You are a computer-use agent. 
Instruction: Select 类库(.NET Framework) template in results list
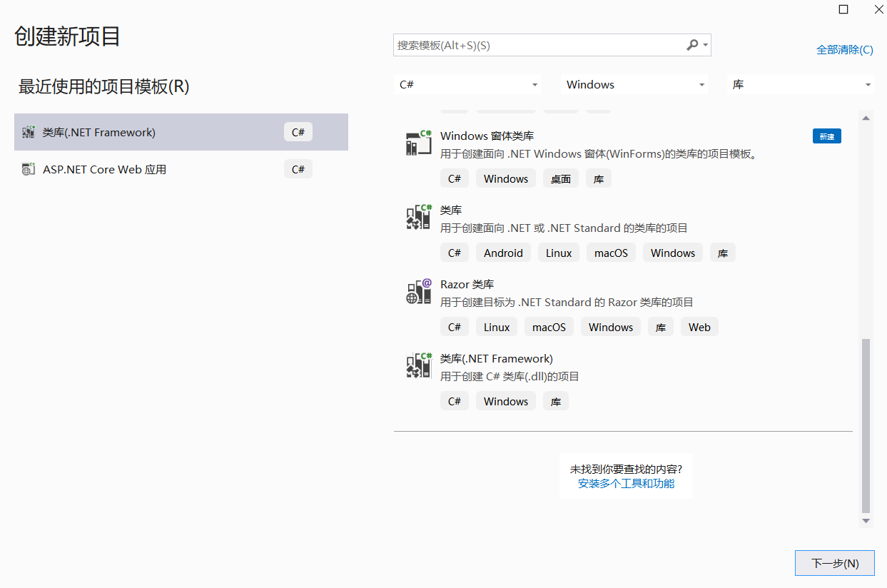[496, 358]
